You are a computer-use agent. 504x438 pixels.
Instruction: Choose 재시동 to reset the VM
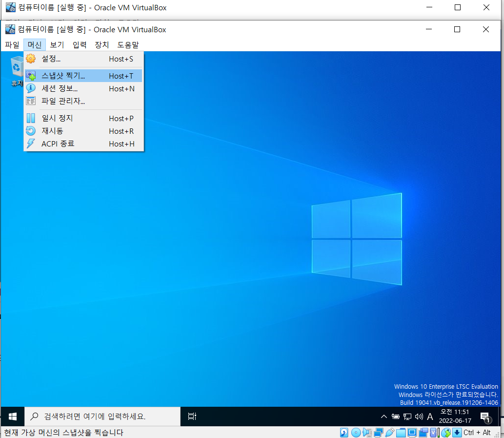[83, 131]
